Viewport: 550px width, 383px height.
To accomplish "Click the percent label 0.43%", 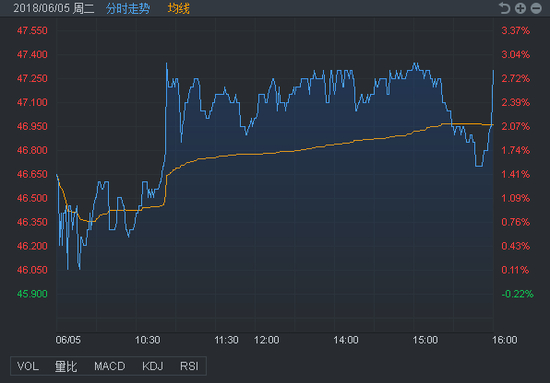I will (515, 246).
